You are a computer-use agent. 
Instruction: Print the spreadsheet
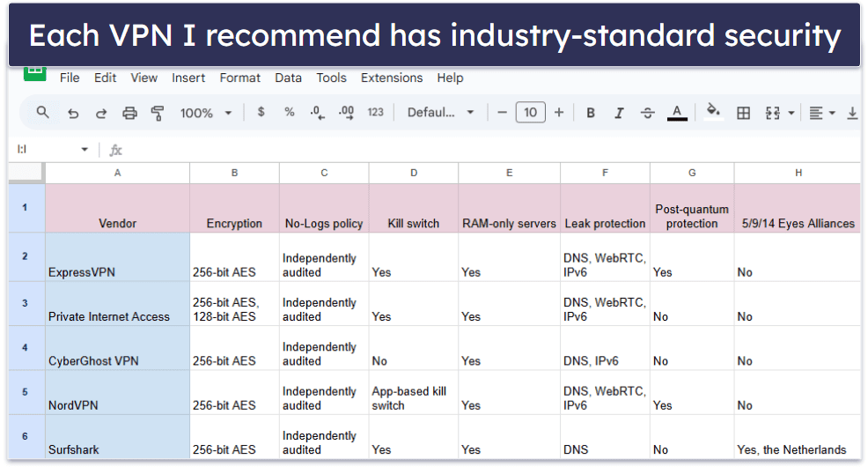pos(129,113)
